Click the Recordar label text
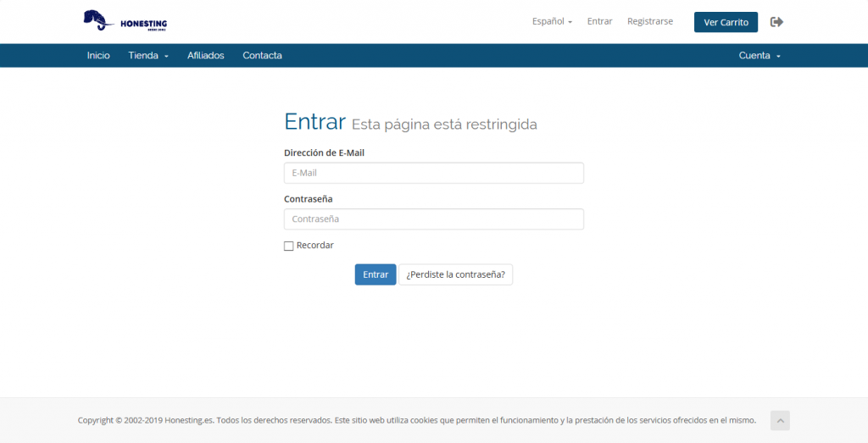The height and width of the screenshot is (443, 868). (x=315, y=246)
